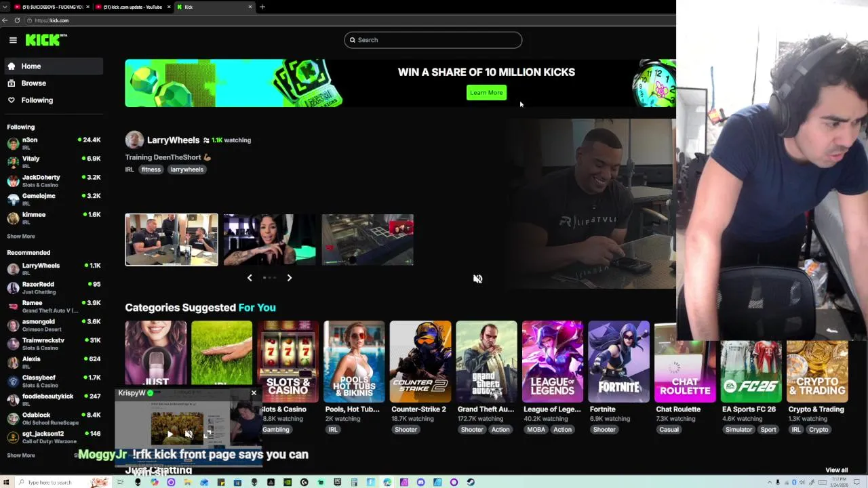Open Steam from the taskbar
Image resolution: width=868 pixels, height=488 pixels.
tap(471, 483)
